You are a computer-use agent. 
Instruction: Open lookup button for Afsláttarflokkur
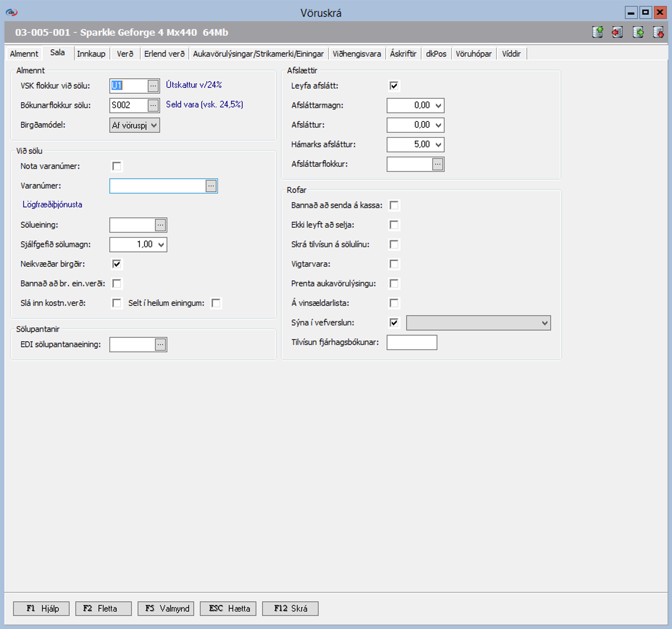point(438,164)
